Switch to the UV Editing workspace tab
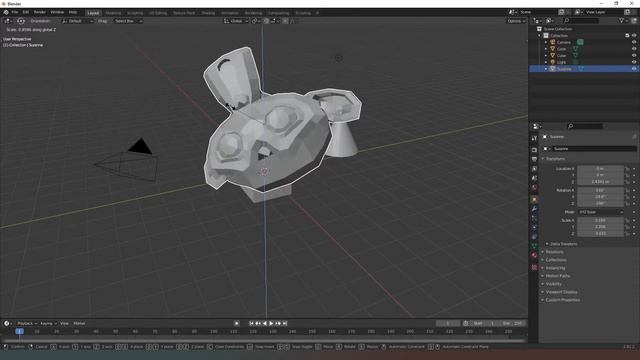 coord(158,13)
